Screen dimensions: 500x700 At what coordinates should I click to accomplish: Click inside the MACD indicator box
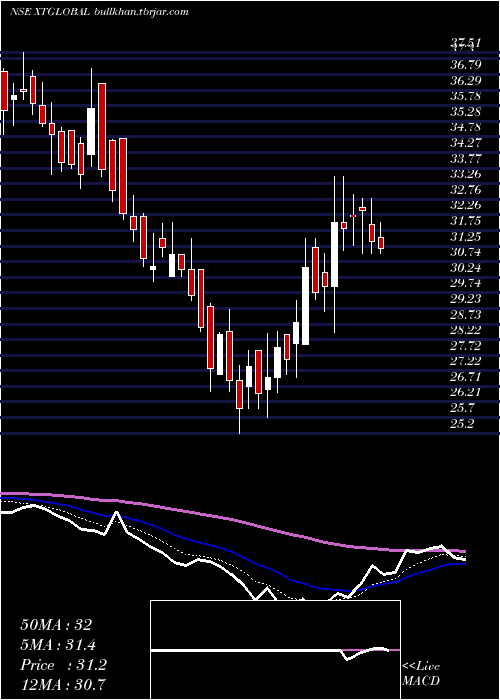pyautogui.click(x=275, y=650)
